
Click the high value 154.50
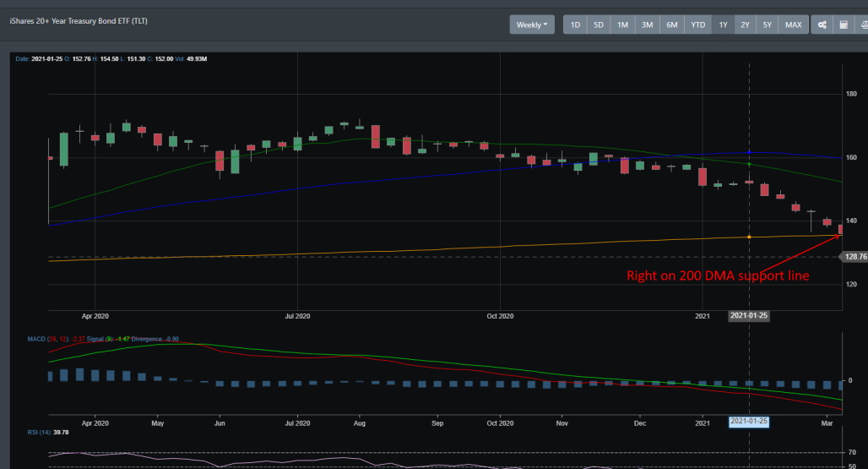[109, 58]
